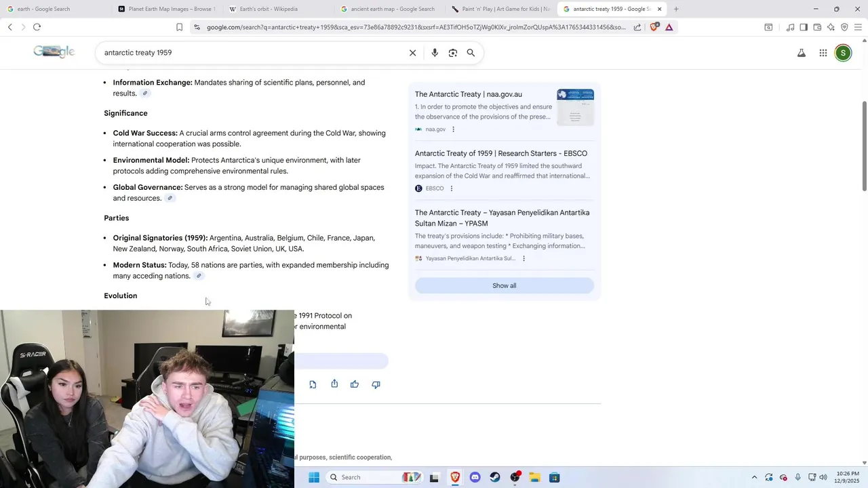Image resolution: width=868 pixels, height=488 pixels.
Task: Start voice search with microphone icon
Action: (435, 53)
